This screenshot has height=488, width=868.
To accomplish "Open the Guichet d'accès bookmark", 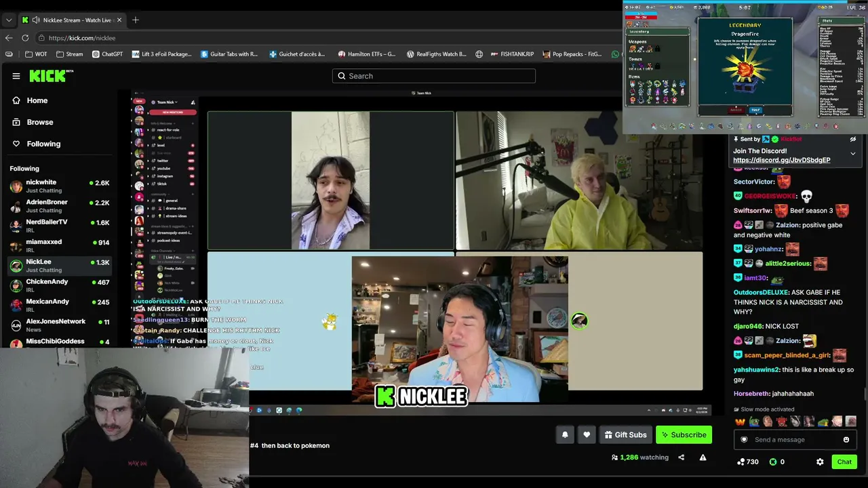I will pyautogui.click(x=296, y=54).
